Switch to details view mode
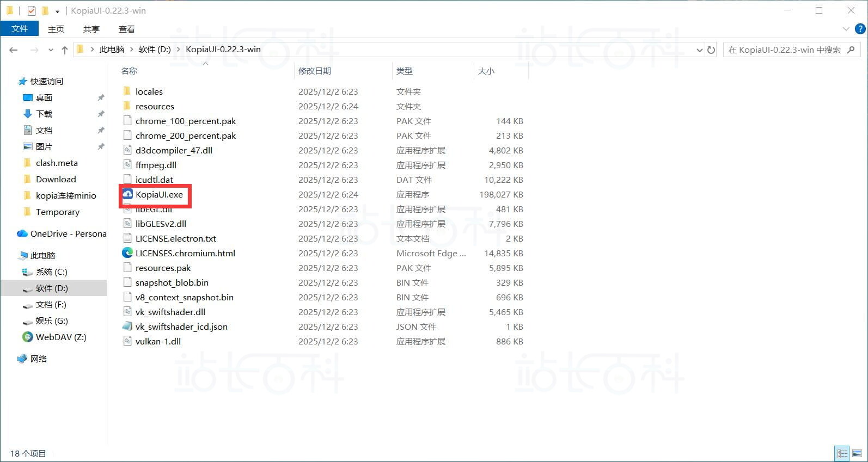Screen dimensions: 868x462 click(842, 453)
